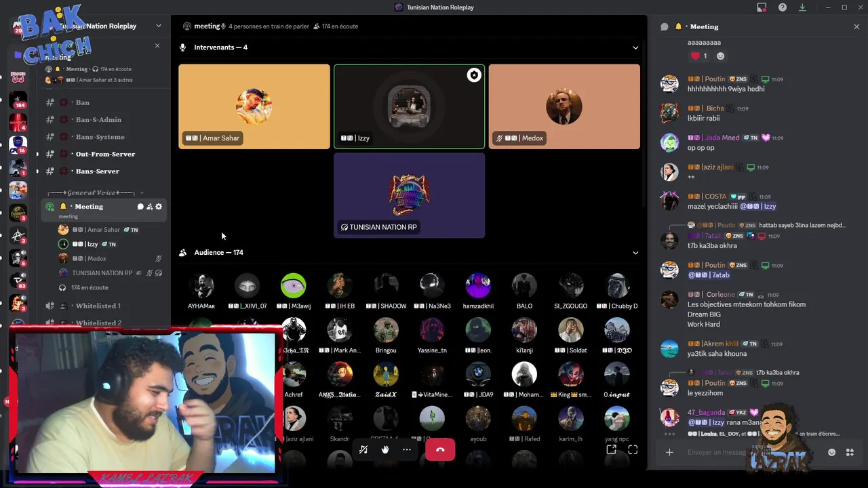This screenshot has width=868, height=488.
Task: Open server icon with 16 badge
Action: point(18,145)
